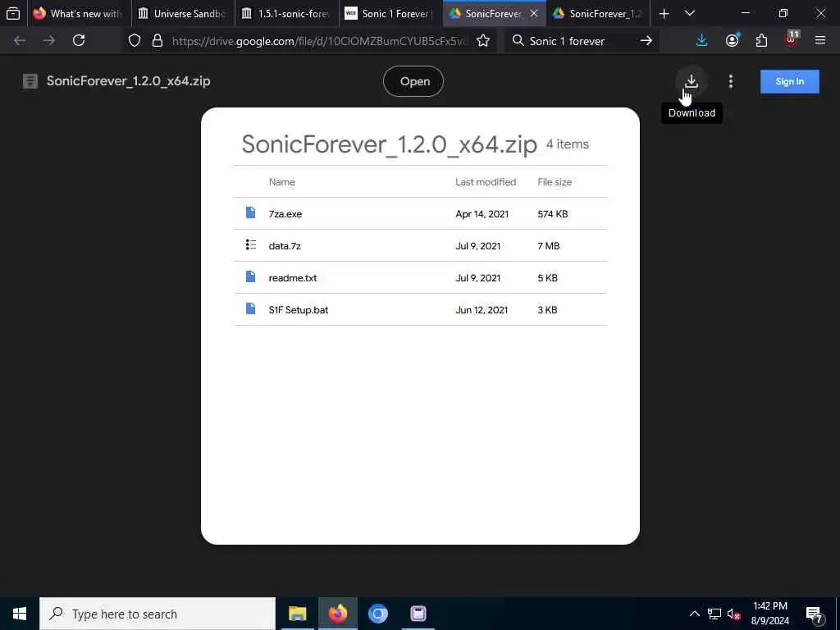840x630 pixels.
Task: Reload the current page
Action: (x=79, y=40)
